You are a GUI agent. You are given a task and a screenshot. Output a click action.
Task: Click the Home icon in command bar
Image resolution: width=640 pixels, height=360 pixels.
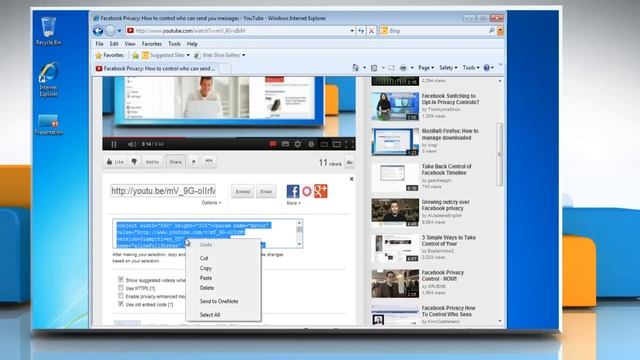[356, 68]
